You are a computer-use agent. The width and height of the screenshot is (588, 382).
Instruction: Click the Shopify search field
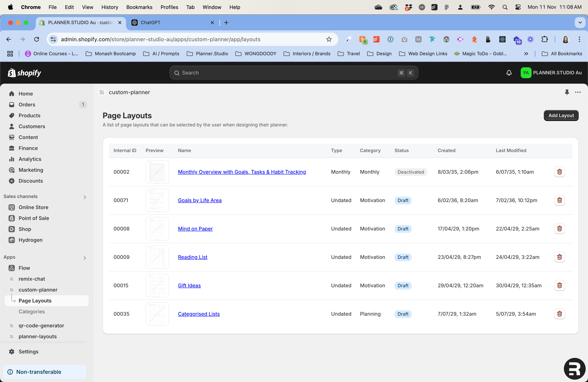pyautogui.click(x=287, y=73)
